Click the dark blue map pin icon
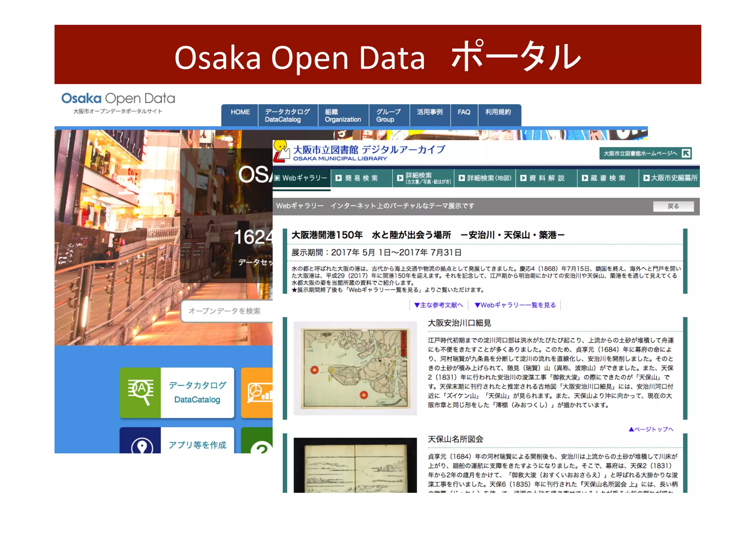 coord(140,440)
